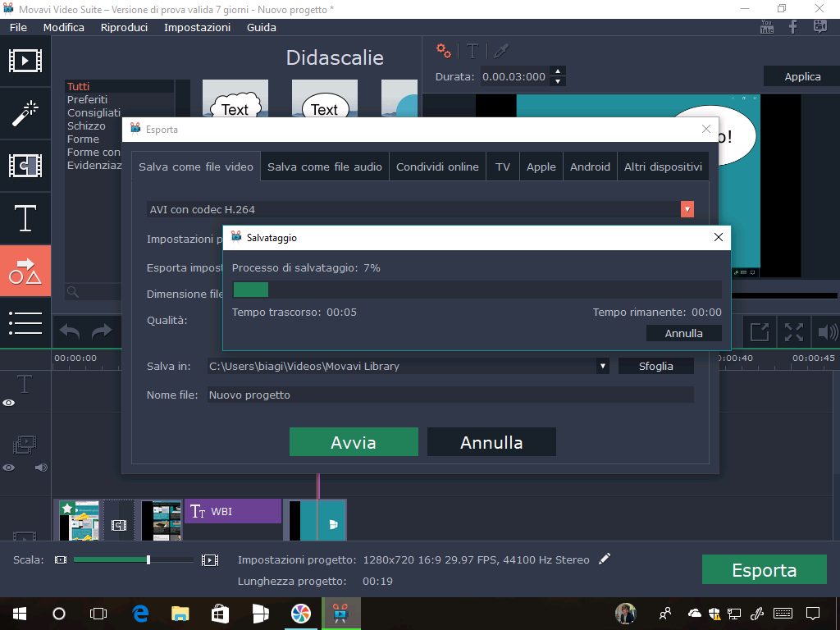Select the color eyedropper icon
Viewport: 840px width, 630px height.
click(501, 52)
